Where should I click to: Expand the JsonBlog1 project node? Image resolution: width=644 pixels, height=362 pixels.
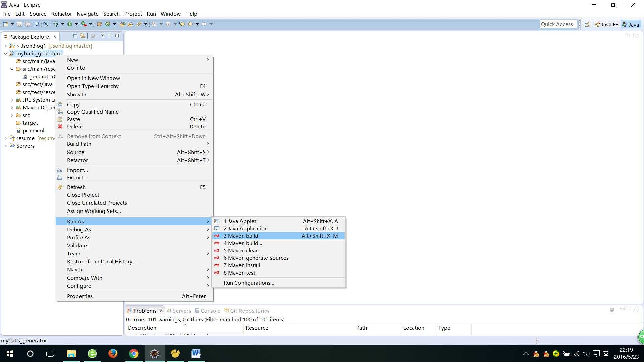click(x=6, y=46)
